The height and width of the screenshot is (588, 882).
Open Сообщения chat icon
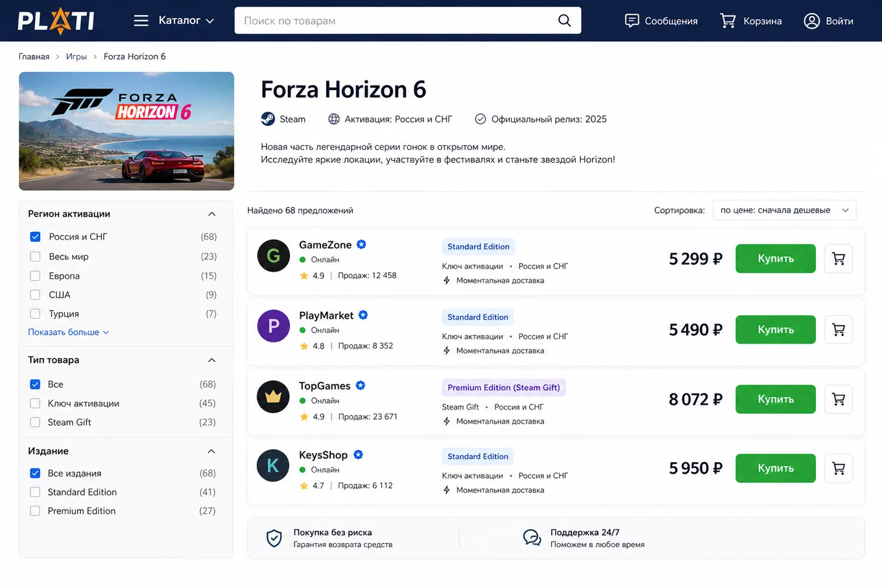632,21
